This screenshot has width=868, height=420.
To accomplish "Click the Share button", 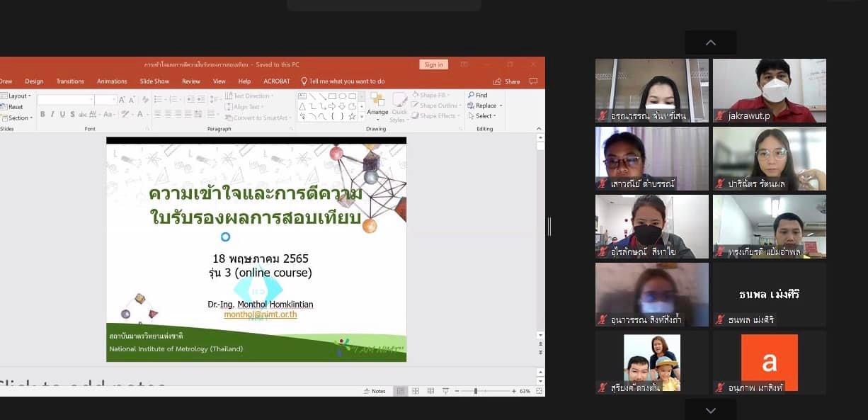I will 507,81.
